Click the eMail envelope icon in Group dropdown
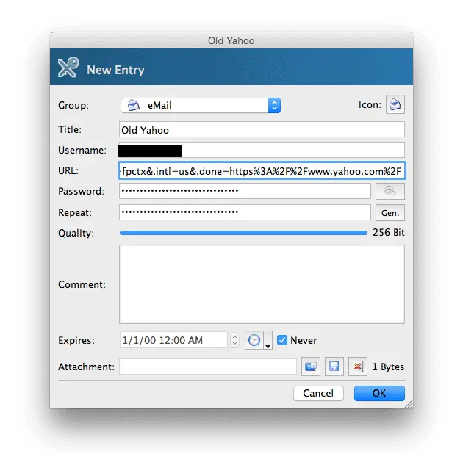Image resolution: width=463 pixels, height=476 pixels. [x=133, y=105]
